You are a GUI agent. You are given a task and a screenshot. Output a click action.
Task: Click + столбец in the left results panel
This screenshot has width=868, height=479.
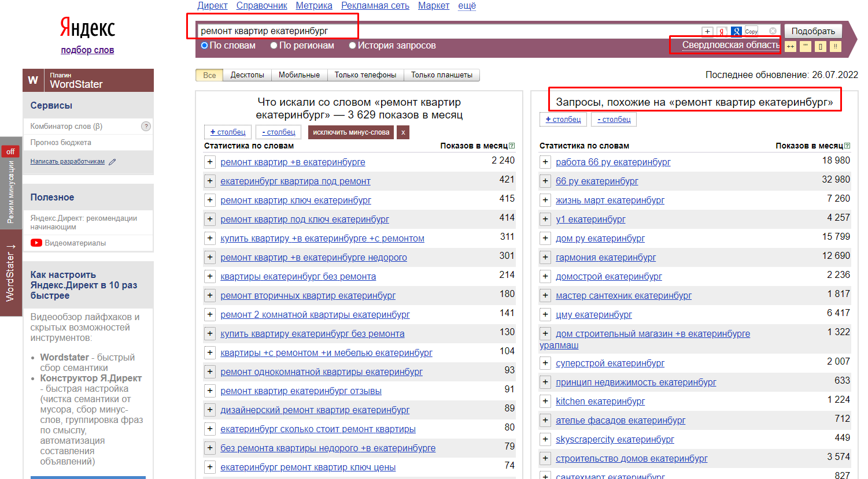click(x=228, y=132)
